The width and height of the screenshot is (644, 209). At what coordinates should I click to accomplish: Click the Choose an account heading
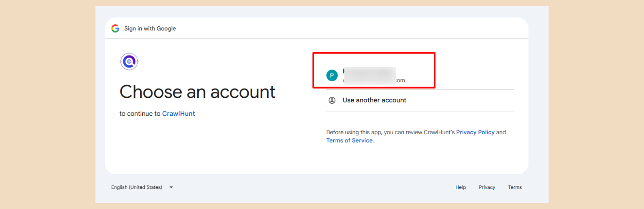coord(198,92)
